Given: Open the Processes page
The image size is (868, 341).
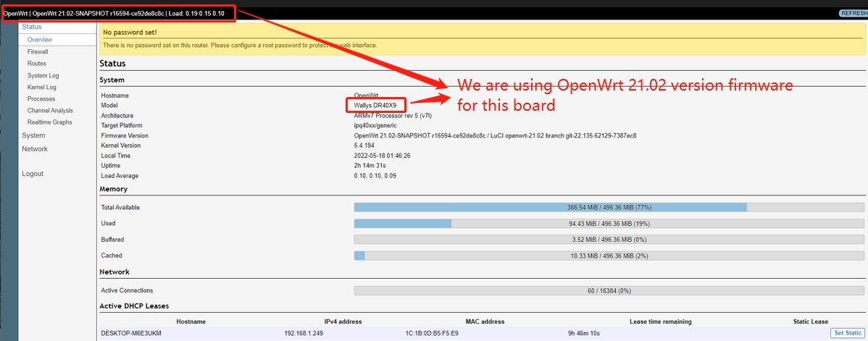Looking at the screenshot, I should point(41,98).
